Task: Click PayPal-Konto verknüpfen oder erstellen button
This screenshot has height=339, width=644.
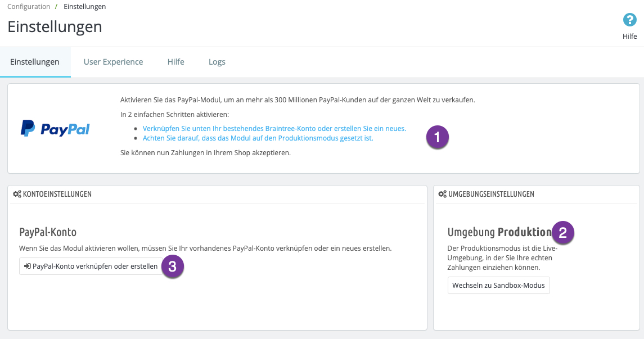Action: click(x=91, y=266)
